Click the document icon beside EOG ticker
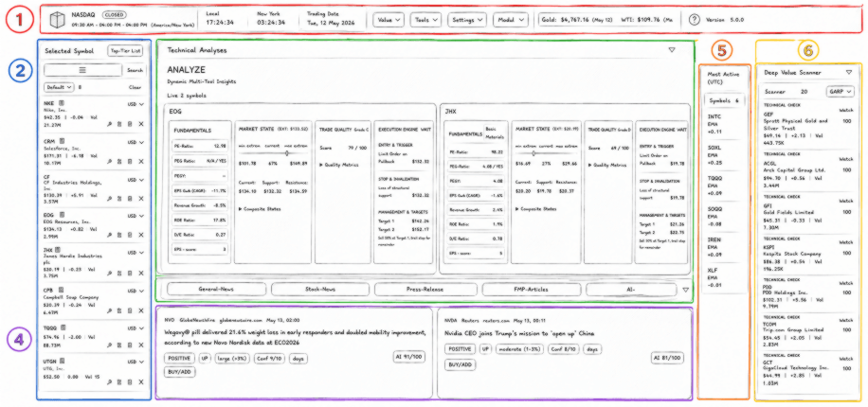Image resolution: width=868 pixels, height=407 pixels. (x=63, y=214)
